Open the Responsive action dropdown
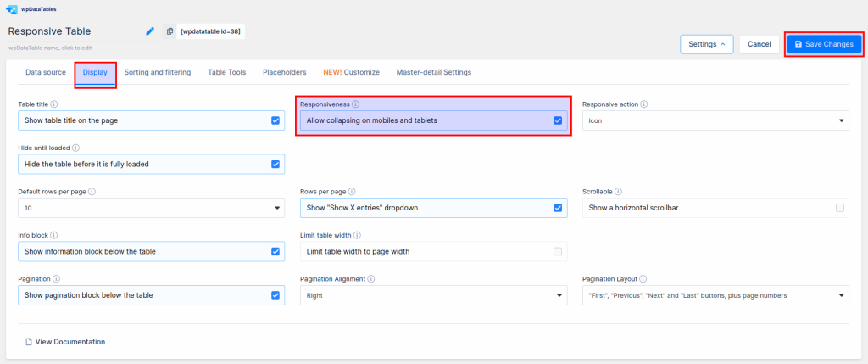 point(715,120)
